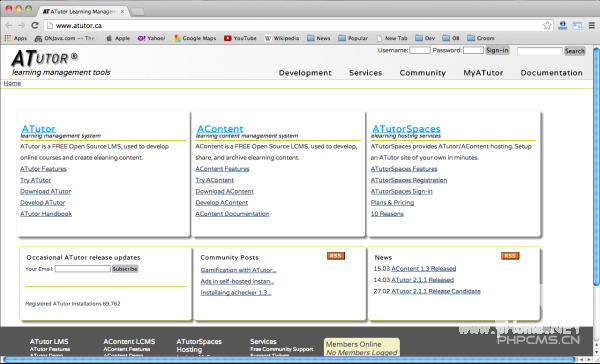This screenshot has height=364, width=600.
Task: Click the Password input field
Action: point(473,50)
